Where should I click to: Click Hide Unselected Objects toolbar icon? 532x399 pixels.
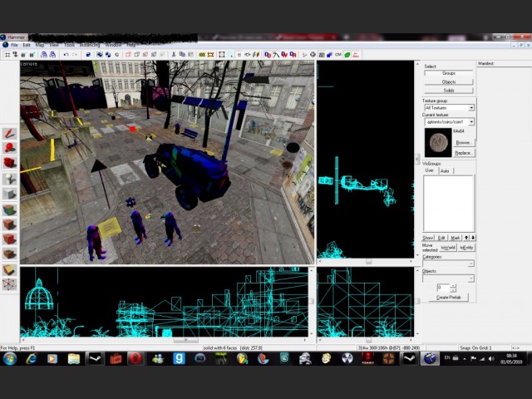[136, 54]
